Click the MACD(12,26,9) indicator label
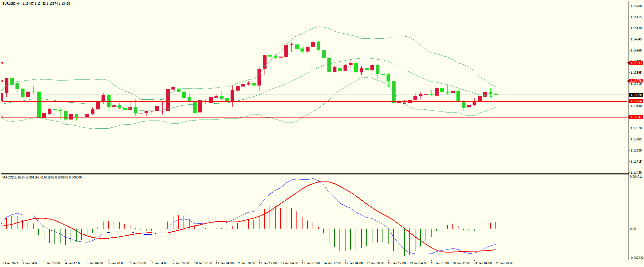Screen dimensions: 644x267 tap(13, 177)
